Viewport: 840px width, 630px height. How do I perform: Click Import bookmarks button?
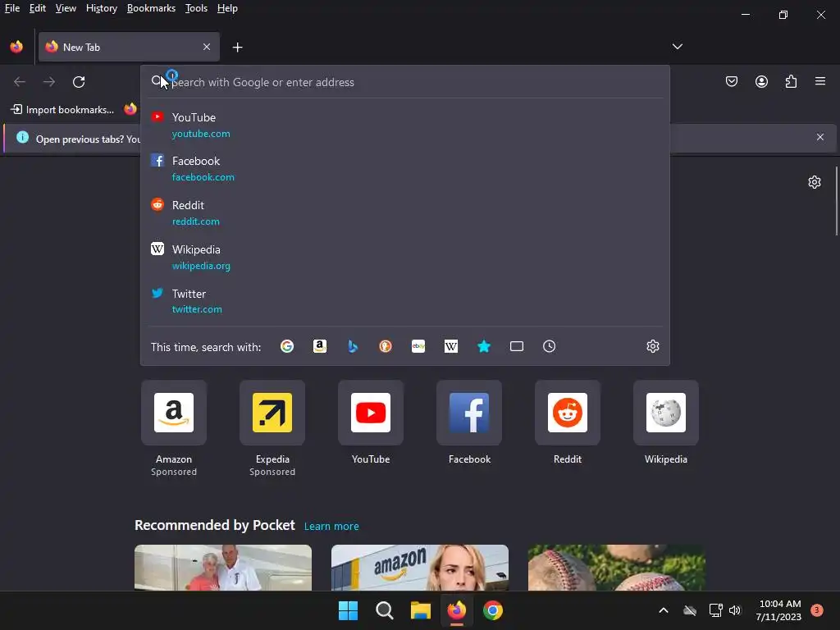[x=62, y=109]
